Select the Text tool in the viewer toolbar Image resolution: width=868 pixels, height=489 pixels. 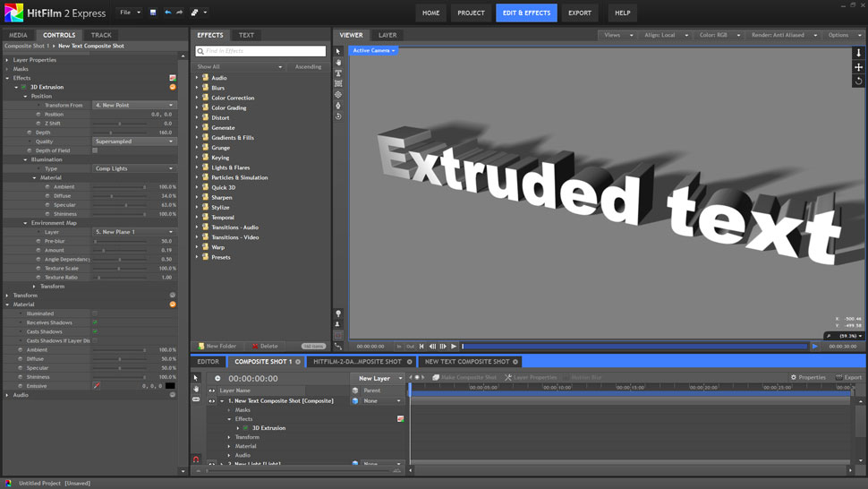[338, 73]
